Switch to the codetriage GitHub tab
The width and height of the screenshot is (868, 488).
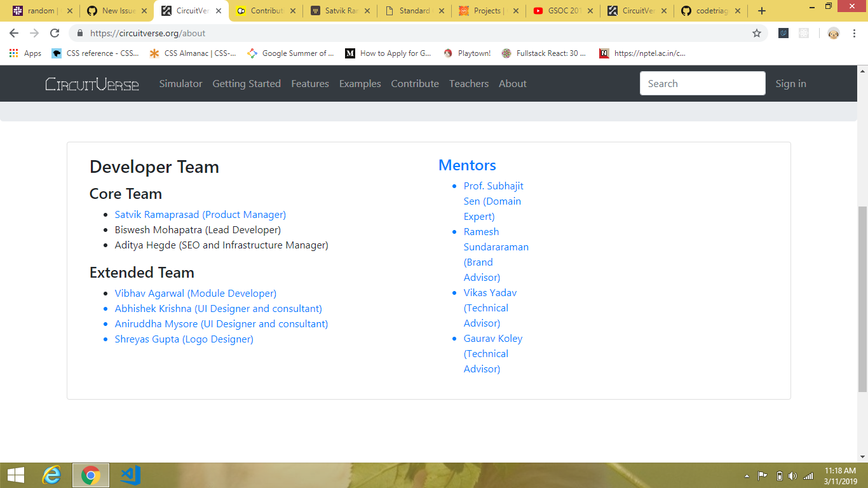tap(707, 10)
